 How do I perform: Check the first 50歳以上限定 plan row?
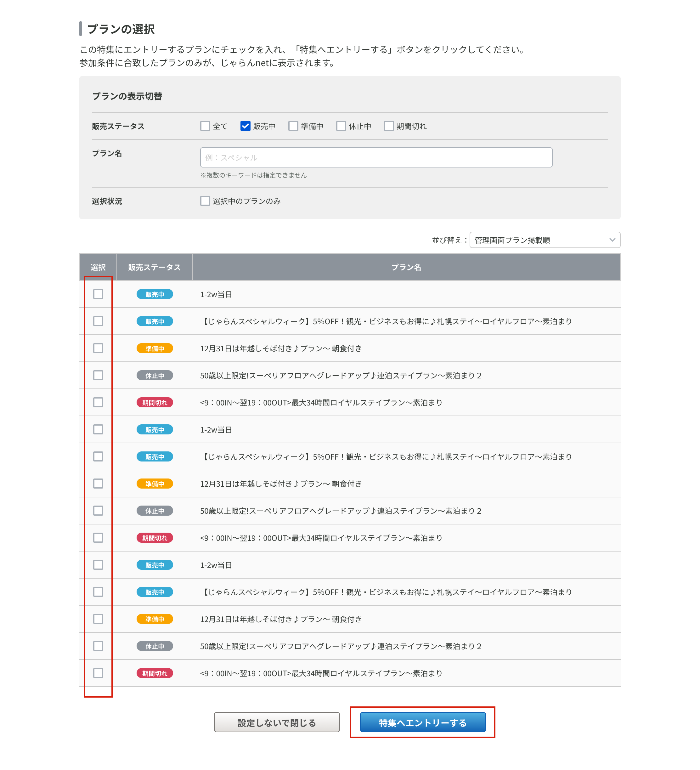[98, 376]
